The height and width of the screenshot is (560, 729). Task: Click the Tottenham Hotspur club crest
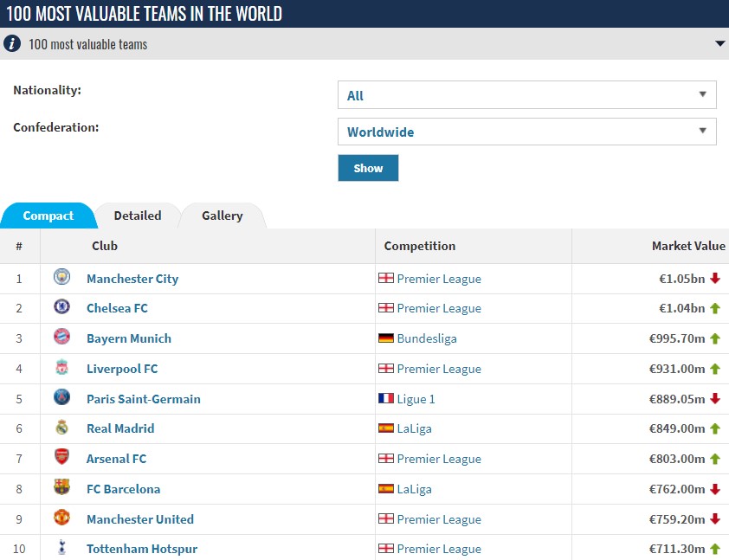pyautogui.click(x=61, y=548)
